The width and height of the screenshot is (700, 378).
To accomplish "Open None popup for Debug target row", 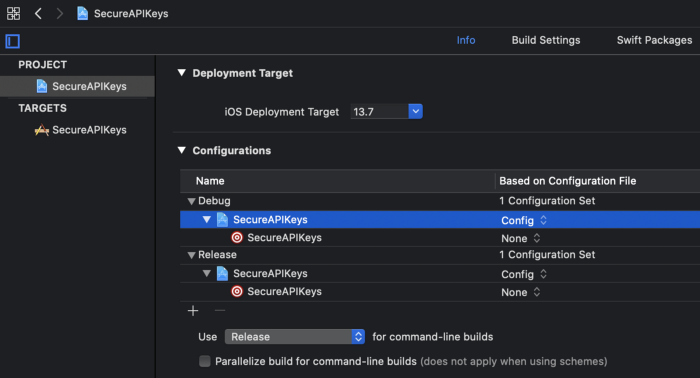I will coord(521,238).
